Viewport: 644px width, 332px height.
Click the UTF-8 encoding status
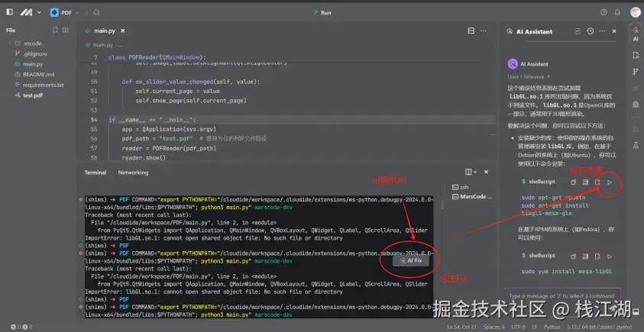coord(516,327)
